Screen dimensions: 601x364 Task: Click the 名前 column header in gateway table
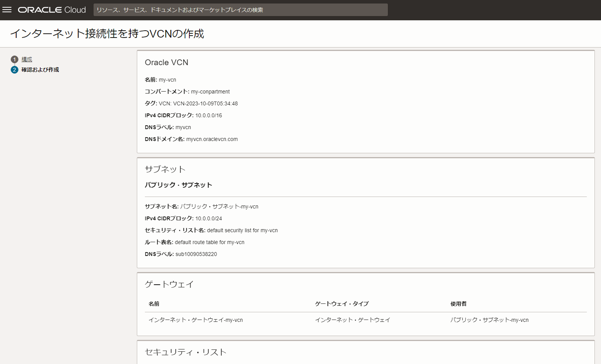pos(154,304)
